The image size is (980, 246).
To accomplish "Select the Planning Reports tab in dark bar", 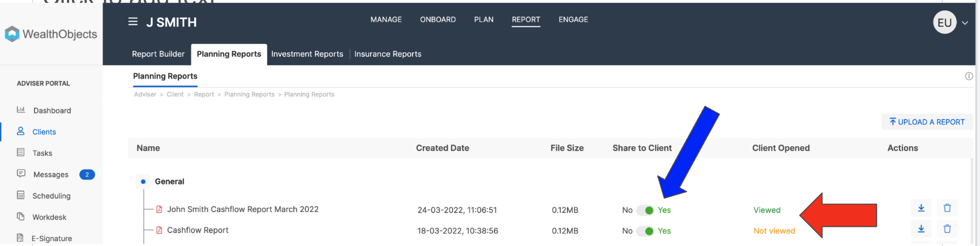I will [229, 54].
